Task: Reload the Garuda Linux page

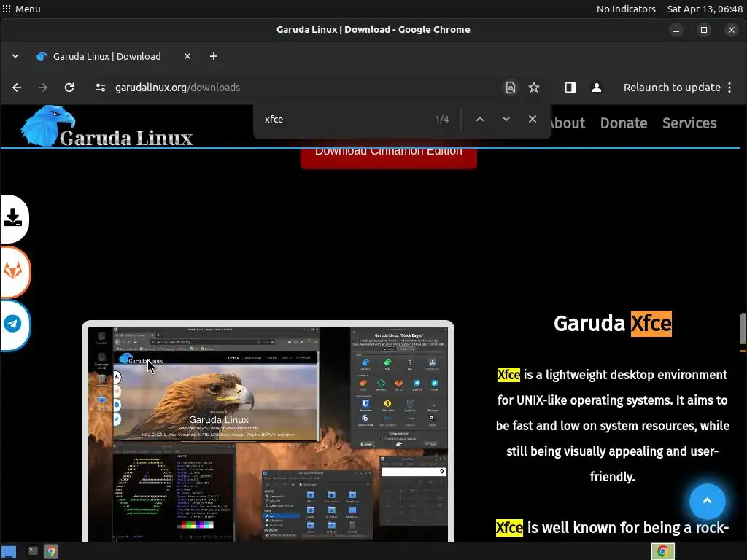Action: 69,87
